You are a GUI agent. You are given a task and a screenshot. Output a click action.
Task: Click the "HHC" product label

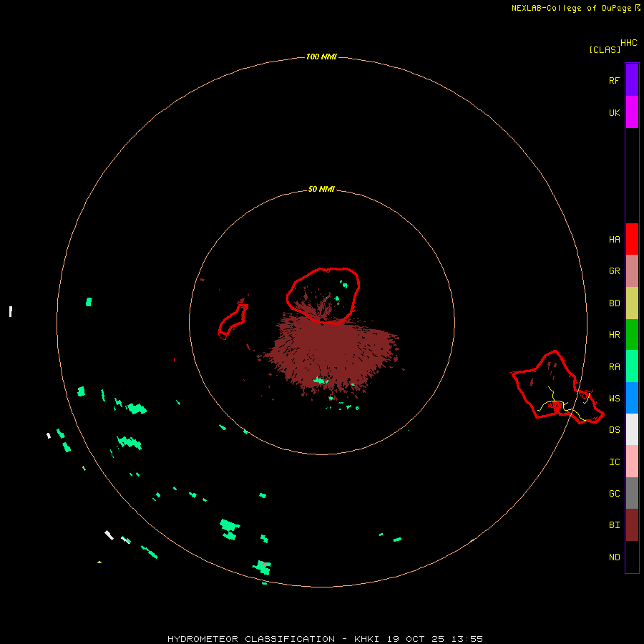pos(629,43)
